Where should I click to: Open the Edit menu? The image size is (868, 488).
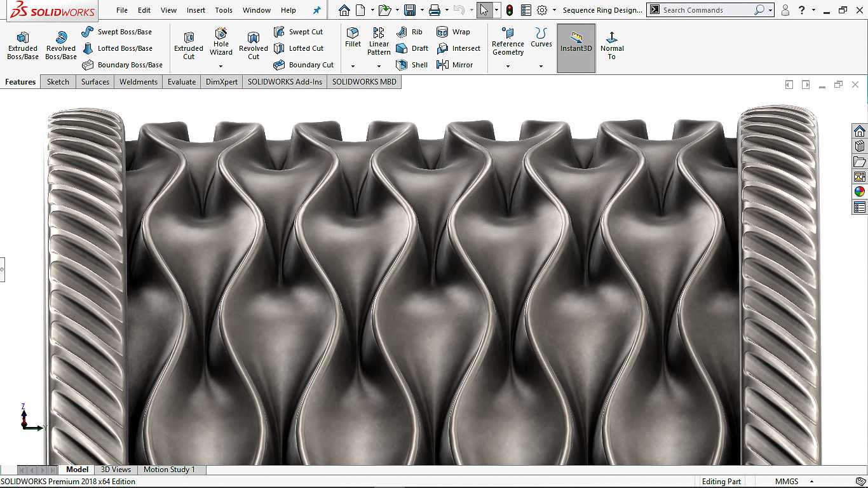point(144,10)
